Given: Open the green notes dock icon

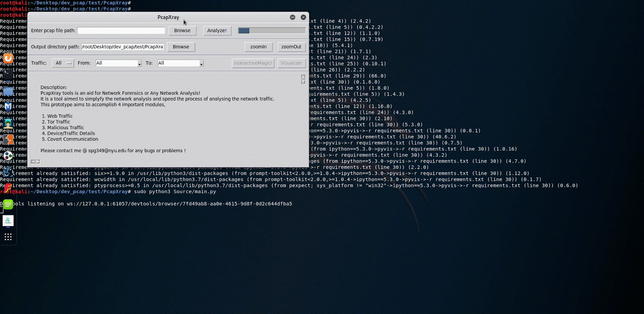Looking at the screenshot, I should (8, 204).
